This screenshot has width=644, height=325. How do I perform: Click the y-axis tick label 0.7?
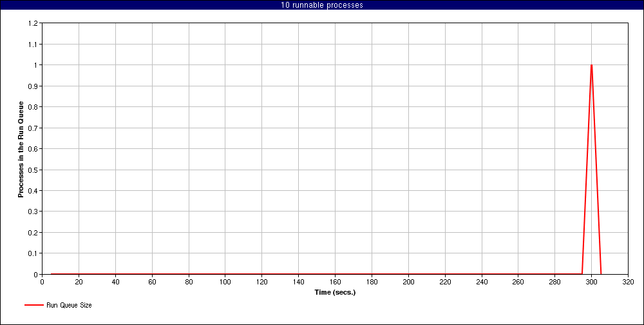tap(33, 128)
